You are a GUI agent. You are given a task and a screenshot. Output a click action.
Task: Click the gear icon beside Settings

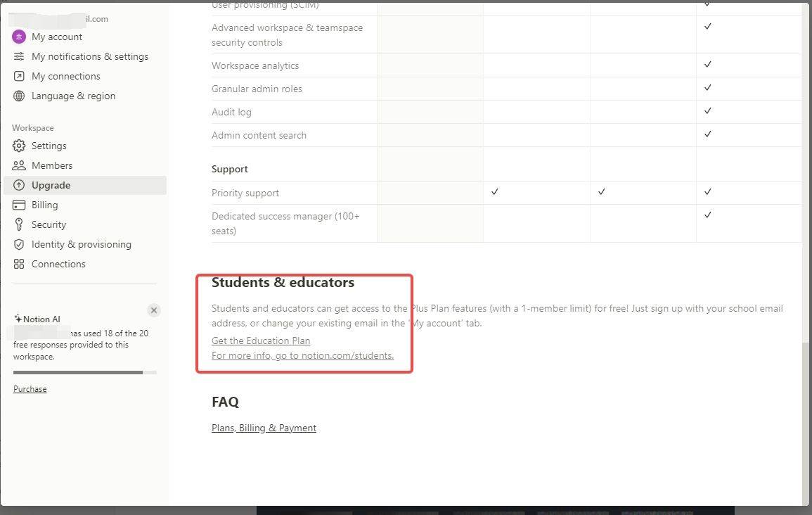[x=19, y=146]
